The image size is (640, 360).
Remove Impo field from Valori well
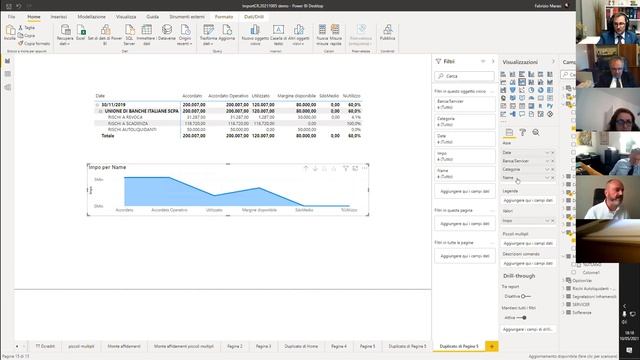pos(553,221)
